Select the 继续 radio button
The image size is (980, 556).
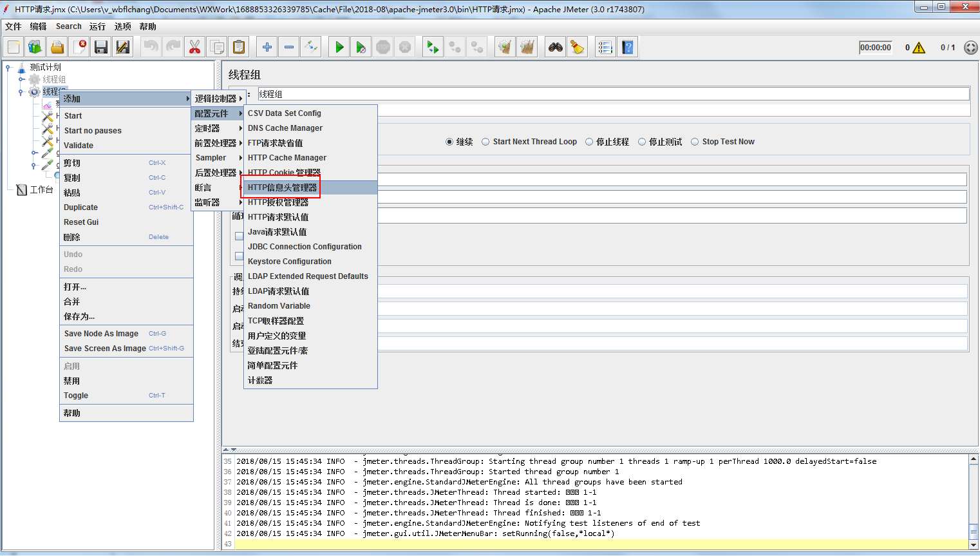point(449,142)
